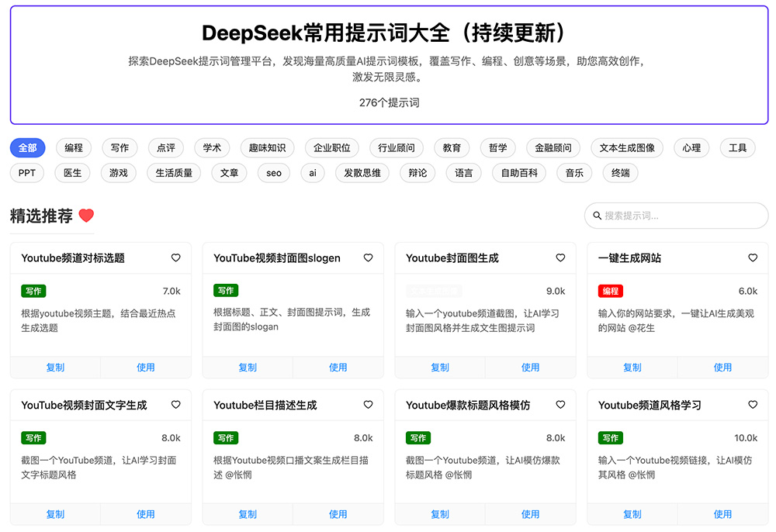Screen dimensions: 776x532
Task: Filter prompts by 写作 category
Action: (x=120, y=148)
